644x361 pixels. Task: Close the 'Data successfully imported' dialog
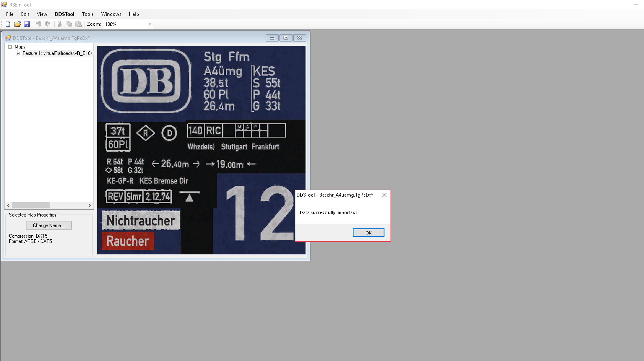pos(384,195)
